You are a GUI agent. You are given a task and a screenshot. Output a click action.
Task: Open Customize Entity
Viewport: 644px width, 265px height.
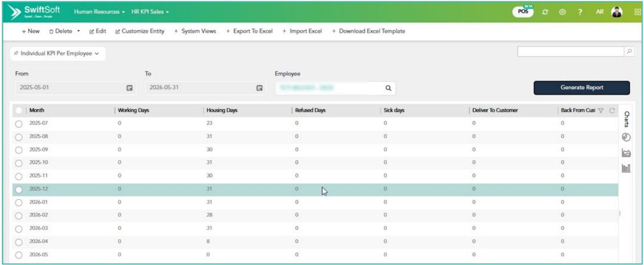pyautogui.click(x=140, y=31)
